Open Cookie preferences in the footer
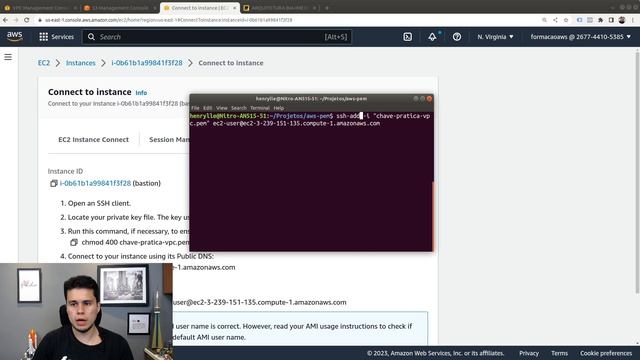 tap(606, 353)
